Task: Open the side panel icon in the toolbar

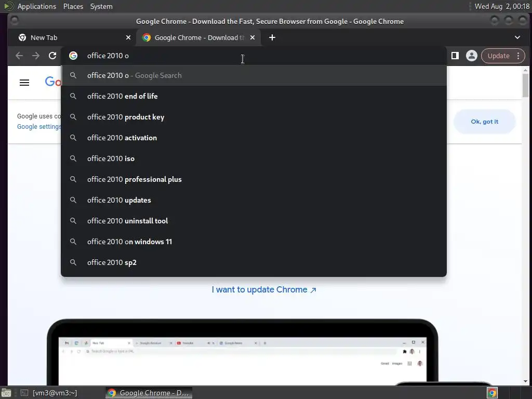Action: [x=455, y=56]
